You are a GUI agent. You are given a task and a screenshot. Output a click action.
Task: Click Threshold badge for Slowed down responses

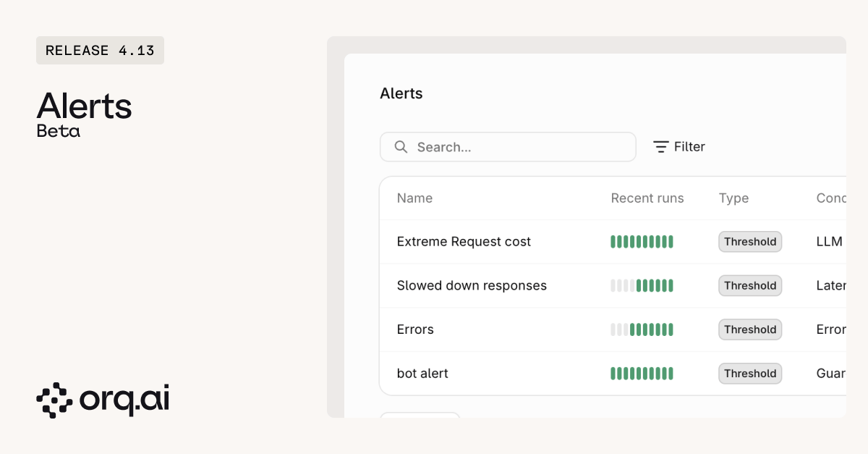point(750,285)
